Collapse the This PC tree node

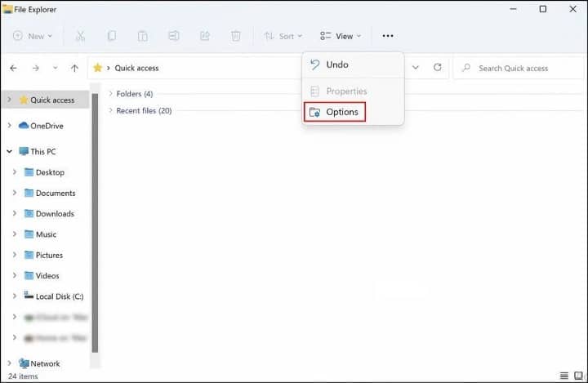[9, 151]
